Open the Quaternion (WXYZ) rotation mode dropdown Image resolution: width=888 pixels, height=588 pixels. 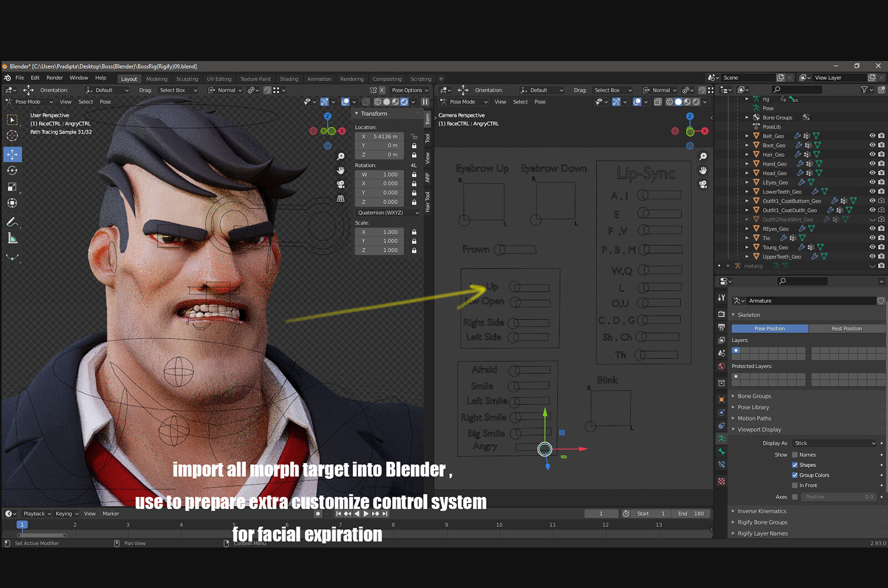tap(388, 212)
